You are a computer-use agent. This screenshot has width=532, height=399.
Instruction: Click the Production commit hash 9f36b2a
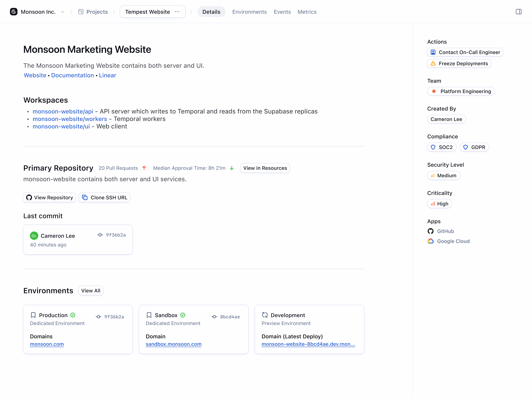point(114,317)
